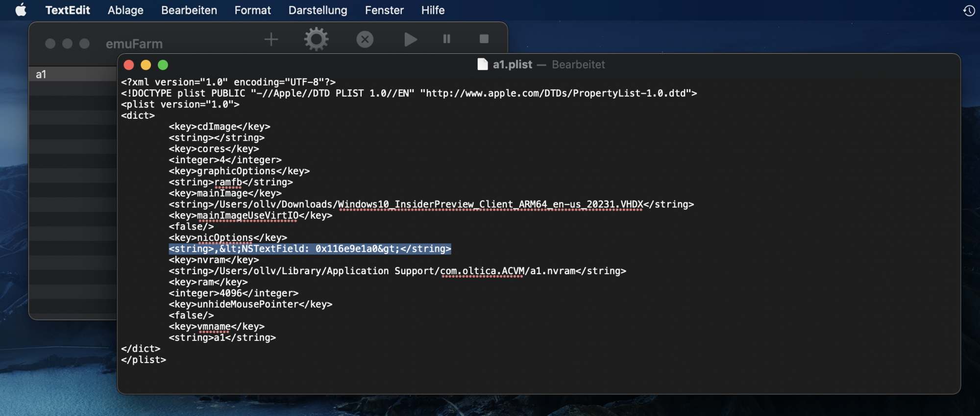This screenshot has width=980, height=416.
Task: Click the empty <string></string> line
Action: point(217,138)
